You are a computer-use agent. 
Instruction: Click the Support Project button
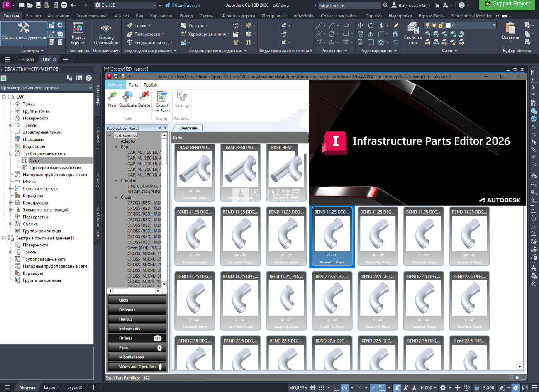507,4
